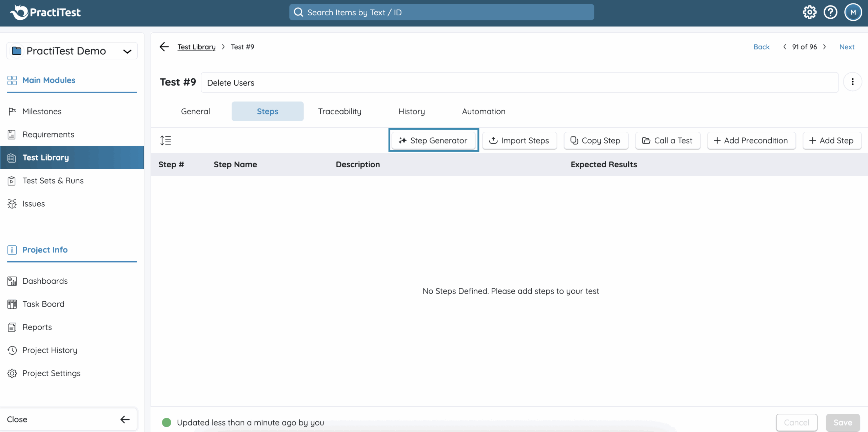Open the Requirements module

48,134
